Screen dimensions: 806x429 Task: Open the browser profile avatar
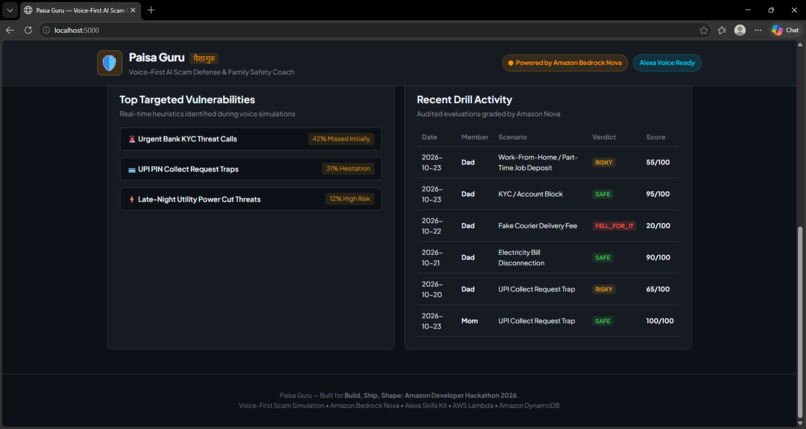pos(740,30)
